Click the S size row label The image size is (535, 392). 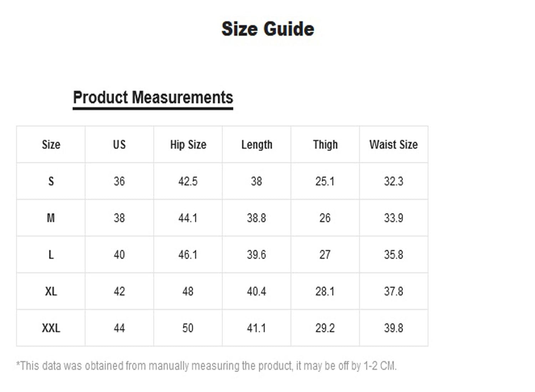[51, 181]
